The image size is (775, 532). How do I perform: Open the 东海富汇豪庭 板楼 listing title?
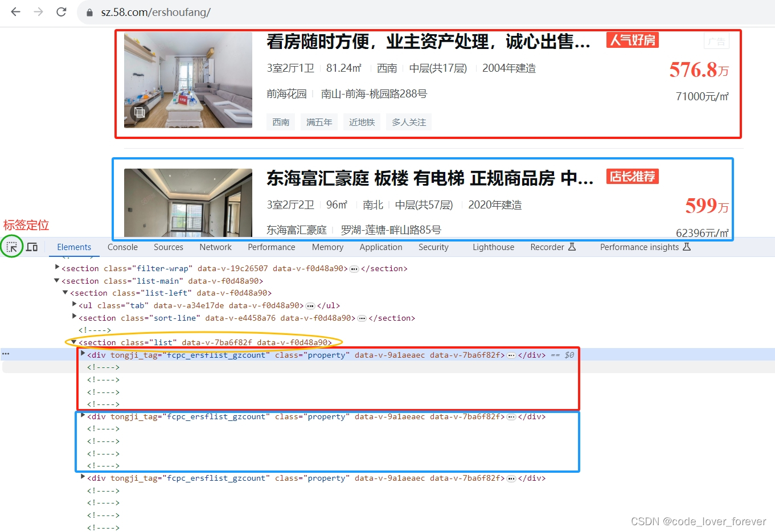[x=430, y=178]
